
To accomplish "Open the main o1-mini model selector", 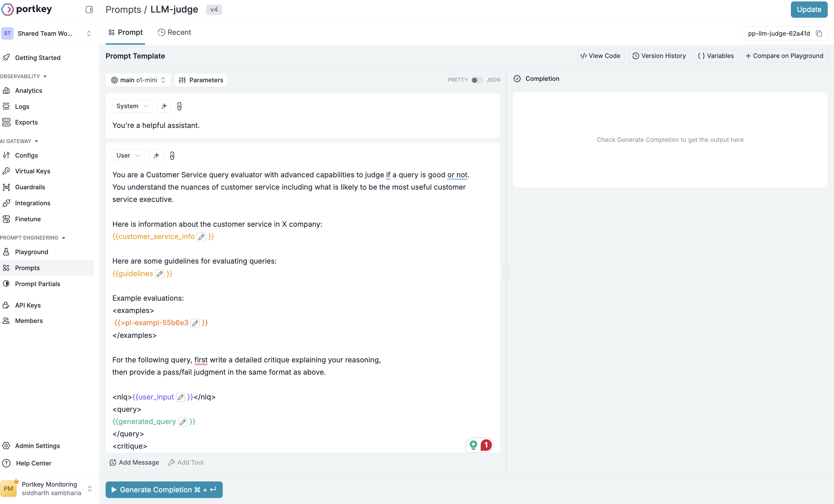I will click(x=138, y=80).
